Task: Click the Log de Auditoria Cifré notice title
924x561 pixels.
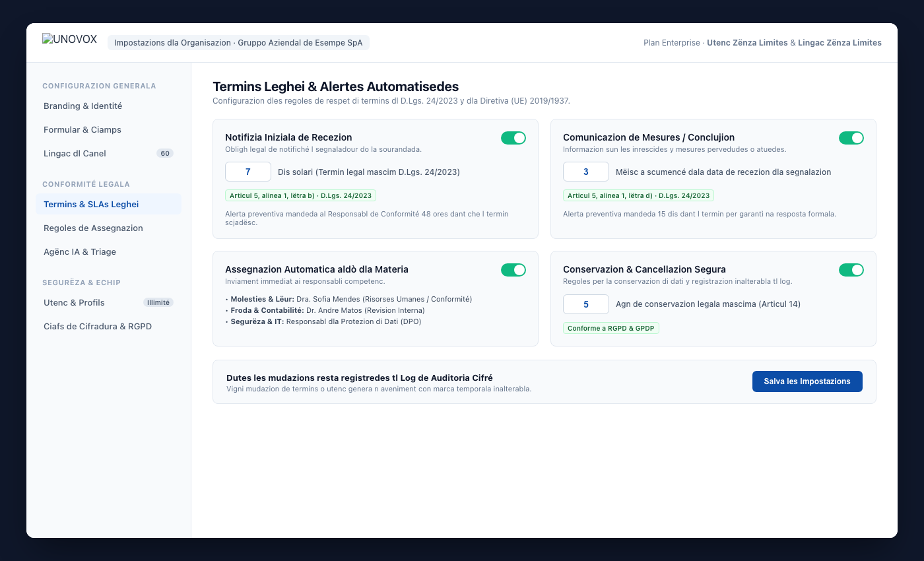Action: pyautogui.click(x=360, y=378)
